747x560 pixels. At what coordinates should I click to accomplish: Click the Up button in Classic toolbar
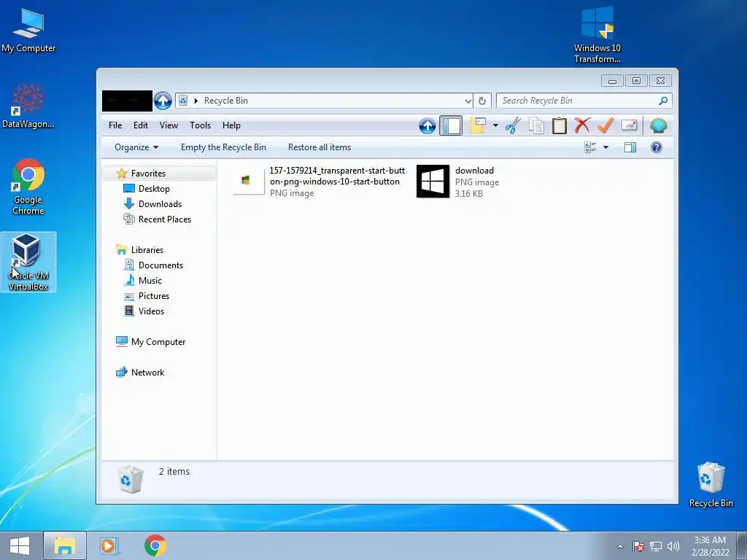click(427, 125)
